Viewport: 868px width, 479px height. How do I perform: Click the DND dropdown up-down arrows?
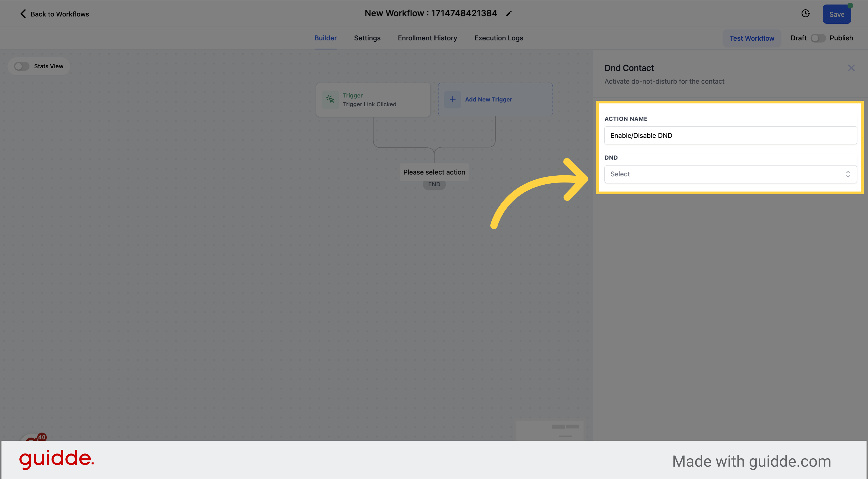click(848, 174)
